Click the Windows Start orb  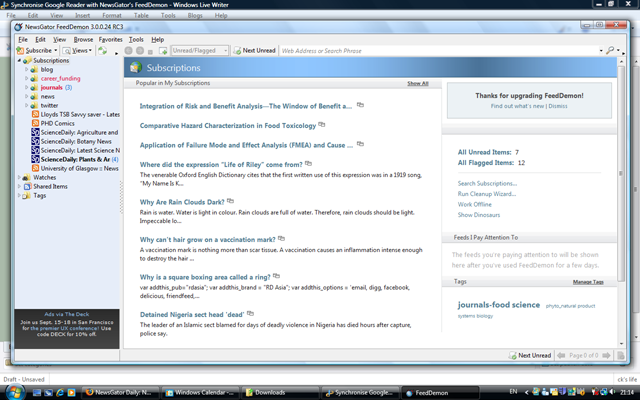coord(15,392)
